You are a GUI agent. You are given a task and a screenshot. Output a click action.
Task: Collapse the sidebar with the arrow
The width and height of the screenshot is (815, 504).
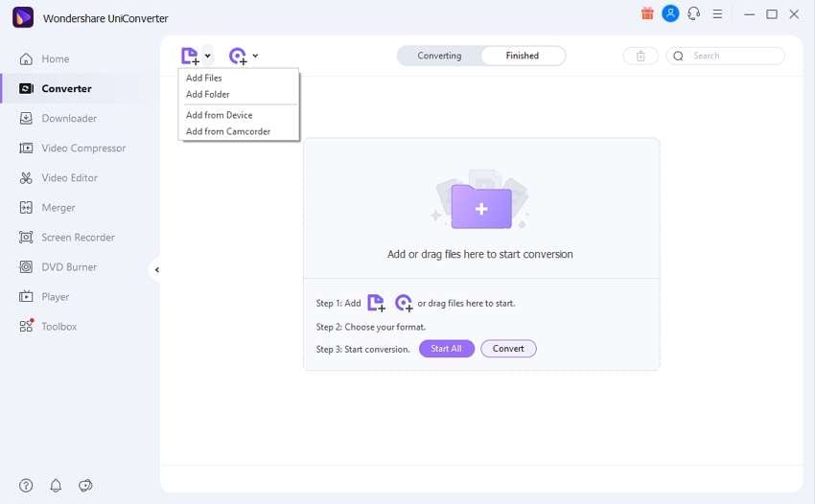point(156,269)
